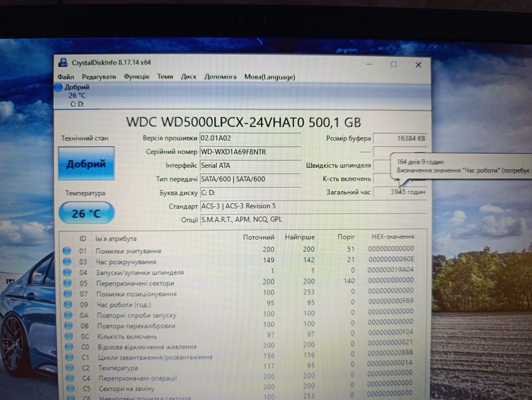The image size is (532, 400).
Task: Click status icon for 04 Запуски/зупинки шпинделя
Action: pos(68,272)
